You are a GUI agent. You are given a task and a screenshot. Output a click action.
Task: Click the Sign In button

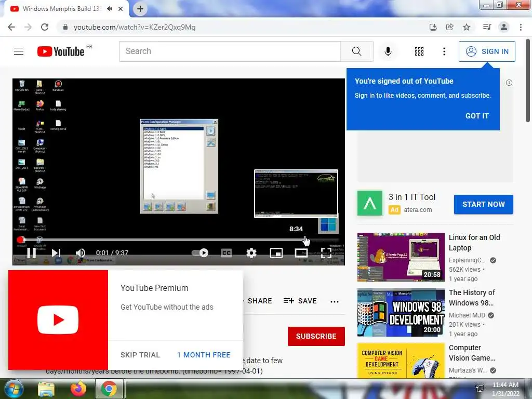coord(487,51)
